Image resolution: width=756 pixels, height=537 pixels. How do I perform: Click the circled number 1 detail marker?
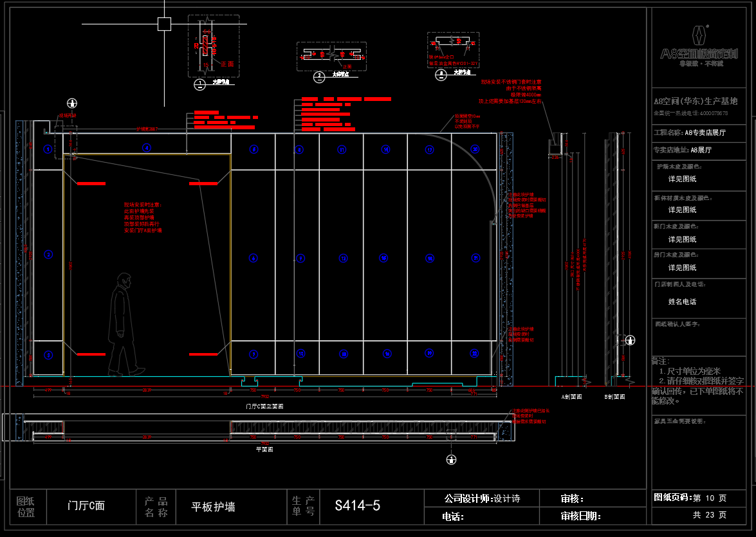click(199, 83)
